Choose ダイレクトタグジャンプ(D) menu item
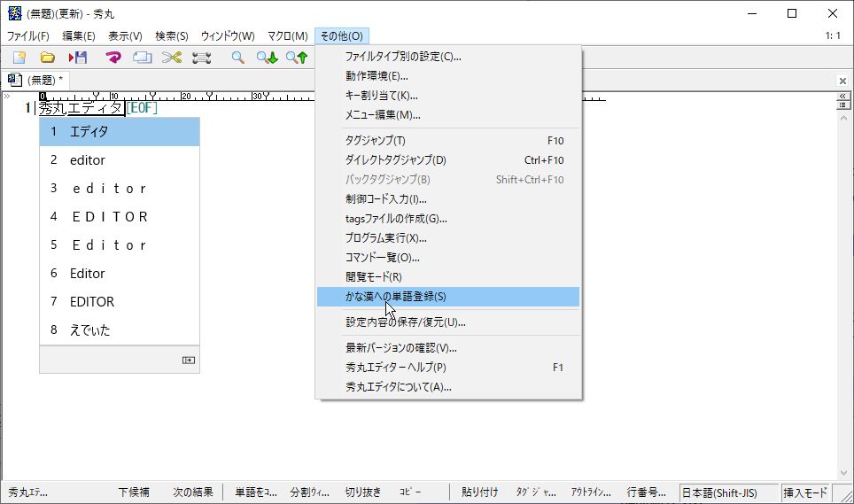This screenshot has height=504, width=854. (x=448, y=160)
